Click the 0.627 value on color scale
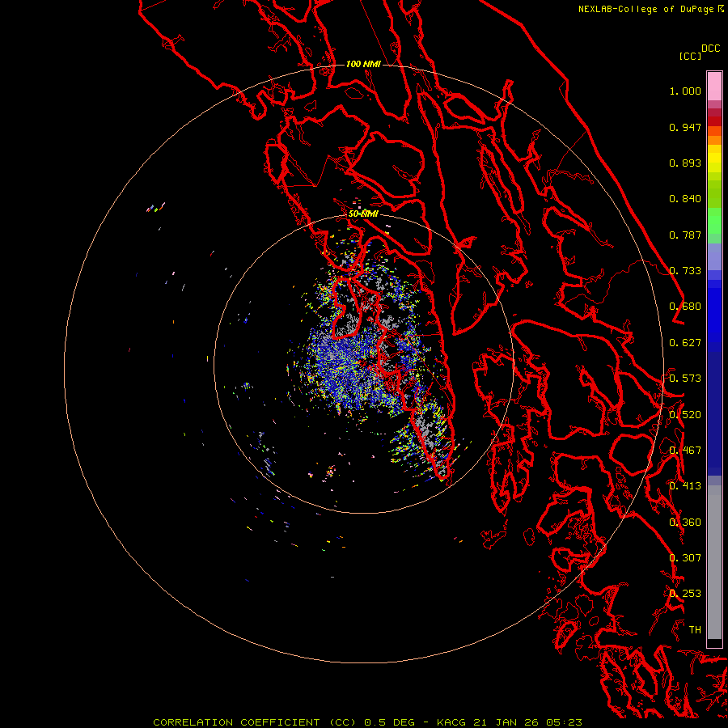The image size is (728, 728). point(685,343)
